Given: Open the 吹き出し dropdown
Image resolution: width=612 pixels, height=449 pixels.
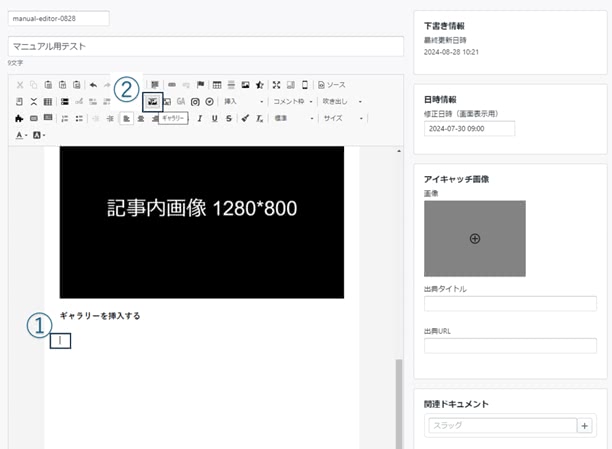Looking at the screenshot, I should point(342,102).
